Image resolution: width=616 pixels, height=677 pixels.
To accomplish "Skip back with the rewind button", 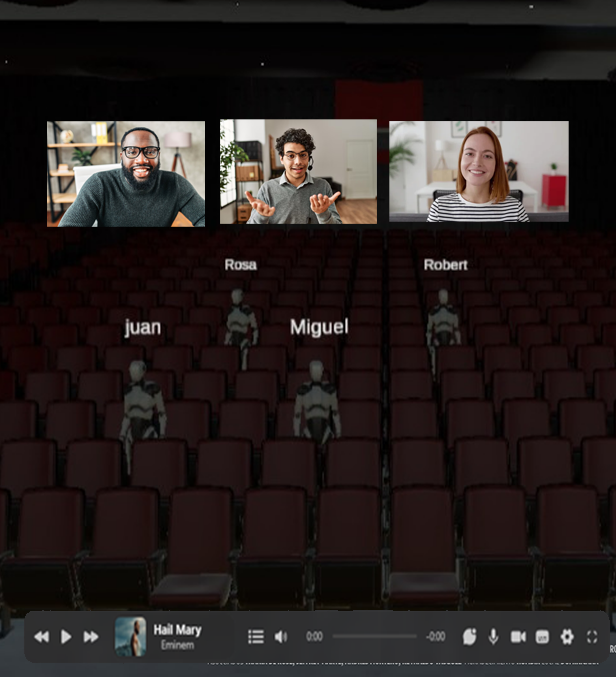I will (41, 637).
